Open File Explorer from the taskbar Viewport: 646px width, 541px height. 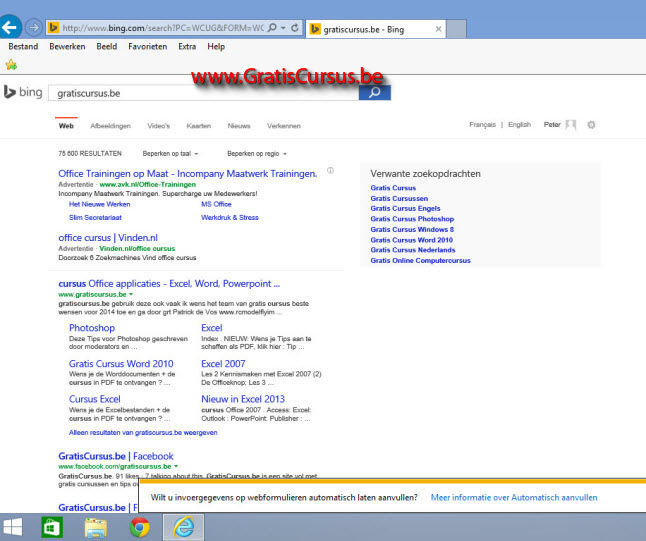click(96, 527)
